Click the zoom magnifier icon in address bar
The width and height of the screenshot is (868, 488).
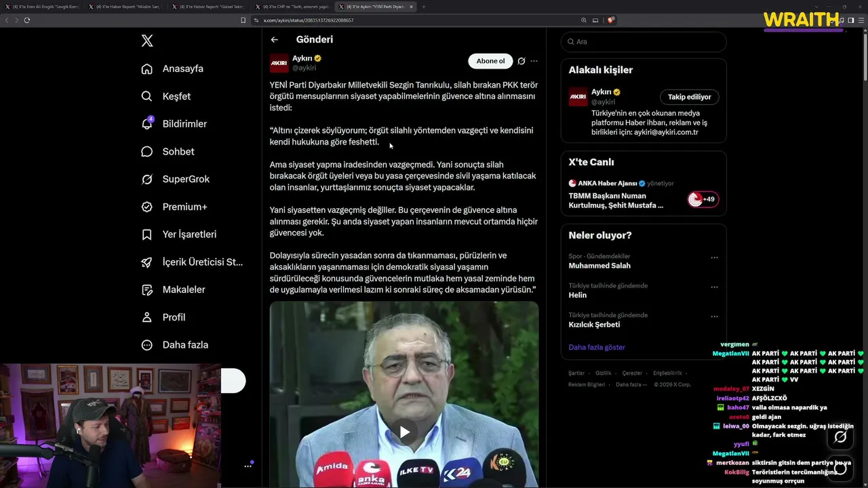[584, 20]
